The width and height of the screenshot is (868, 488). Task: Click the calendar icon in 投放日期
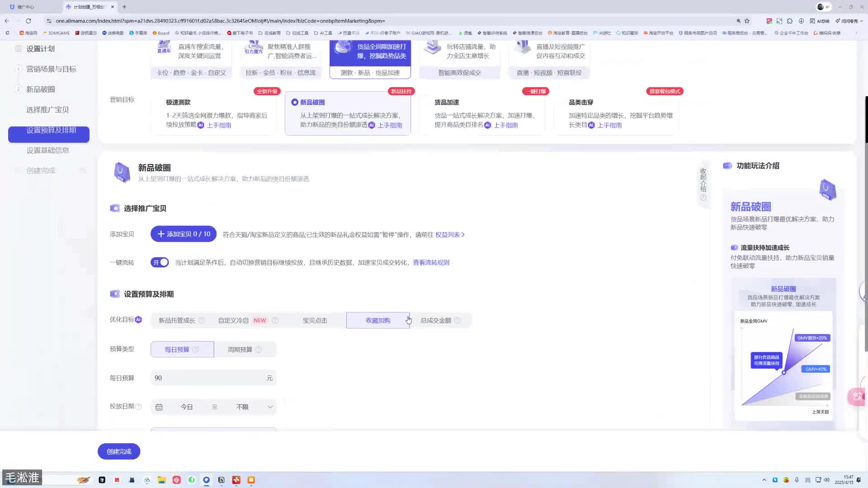pyautogui.click(x=159, y=407)
